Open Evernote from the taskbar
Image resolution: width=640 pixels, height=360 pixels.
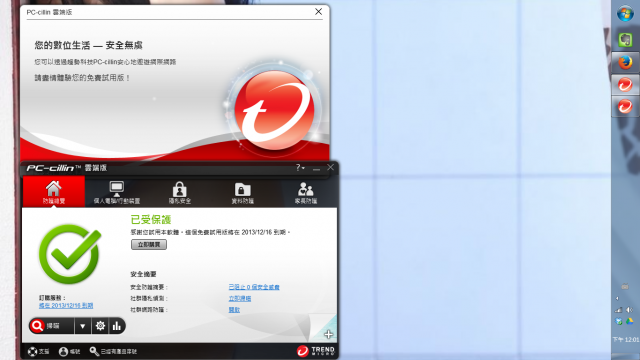625,40
